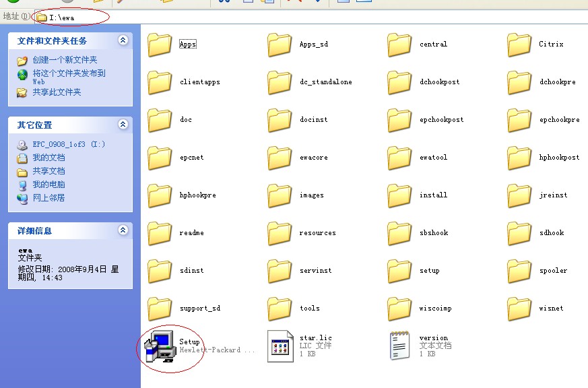The height and width of the screenshot is (388, 588).
Task: Select the version text document
Action: (400, 345)
